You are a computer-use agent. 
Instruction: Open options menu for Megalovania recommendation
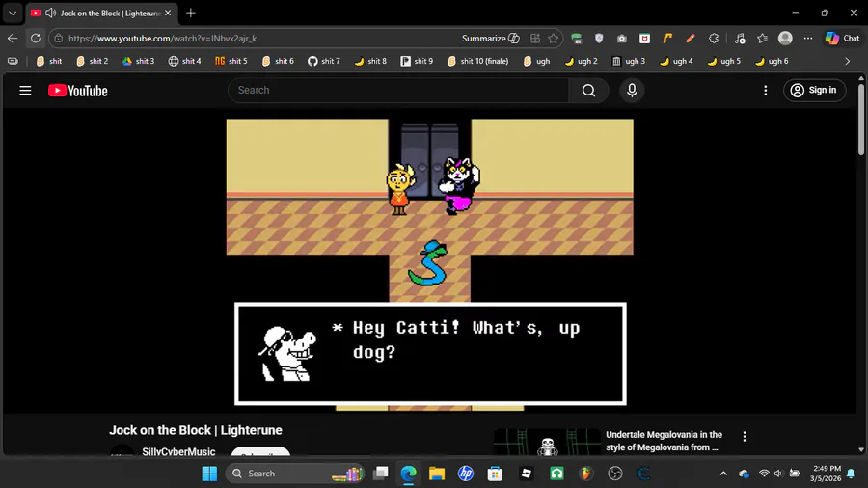click(x=745, y=437)
